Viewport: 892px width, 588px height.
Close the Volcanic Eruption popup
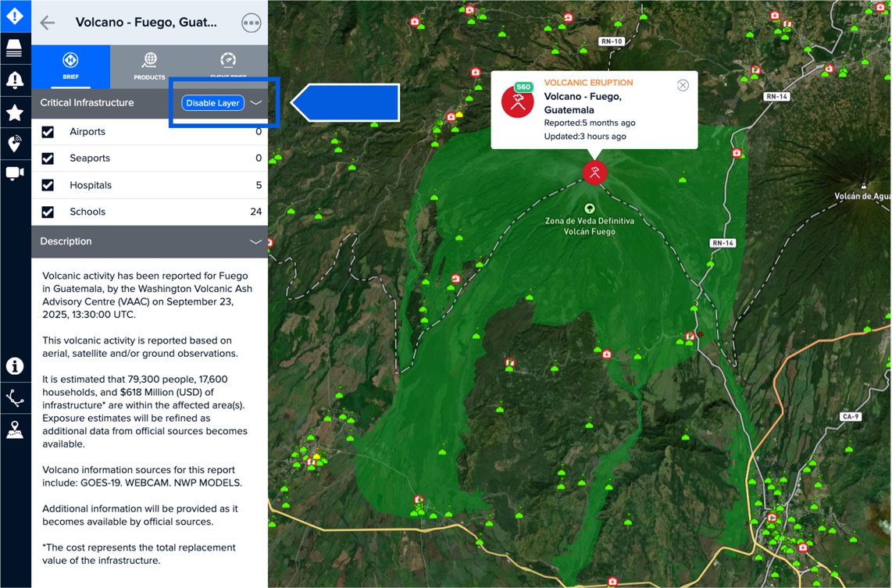point(683,85)
